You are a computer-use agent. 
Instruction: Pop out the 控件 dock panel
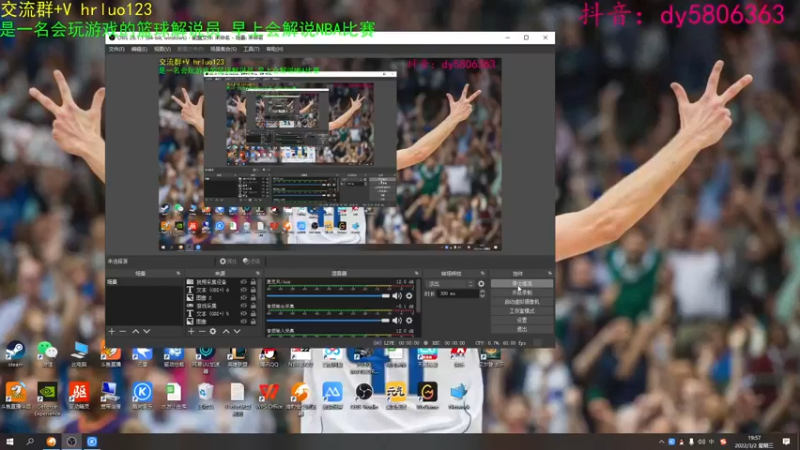(549, 273)
